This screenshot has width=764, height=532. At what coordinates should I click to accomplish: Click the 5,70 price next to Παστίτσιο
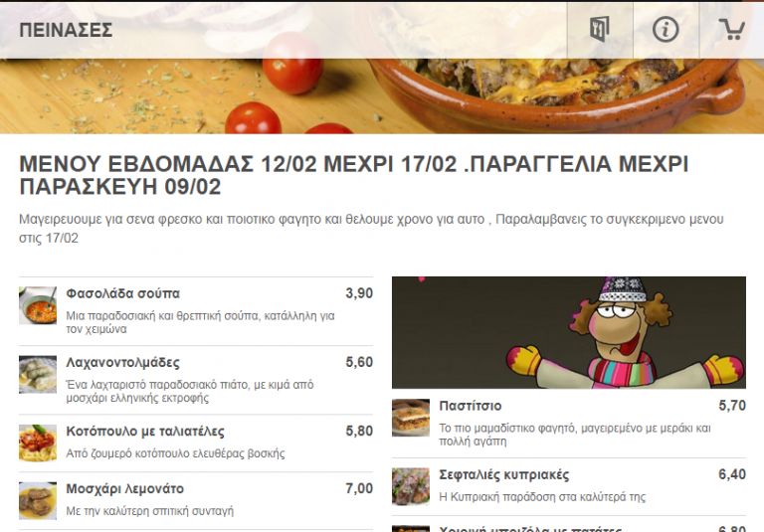point(731,406)
